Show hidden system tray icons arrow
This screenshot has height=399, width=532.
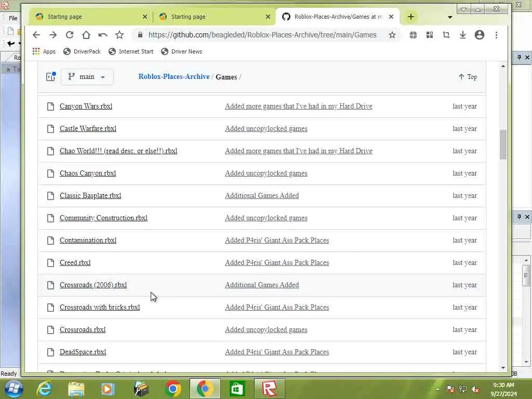(x=437, y=390)
